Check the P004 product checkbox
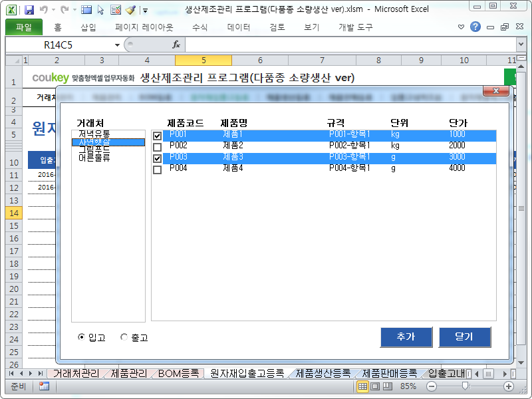Viewport: 532px width, 399px height. 157,170
